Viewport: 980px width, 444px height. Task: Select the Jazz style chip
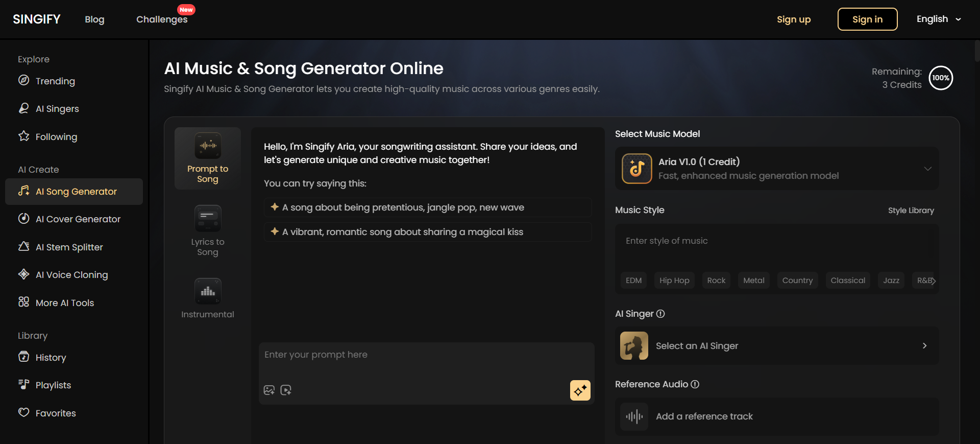892,281
